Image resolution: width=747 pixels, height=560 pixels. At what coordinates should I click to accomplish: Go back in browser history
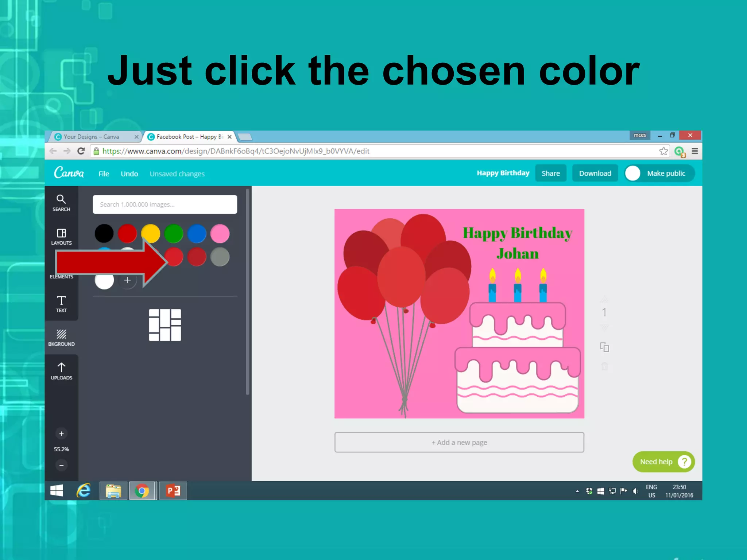pyautogui.click(x=53, y=151)
